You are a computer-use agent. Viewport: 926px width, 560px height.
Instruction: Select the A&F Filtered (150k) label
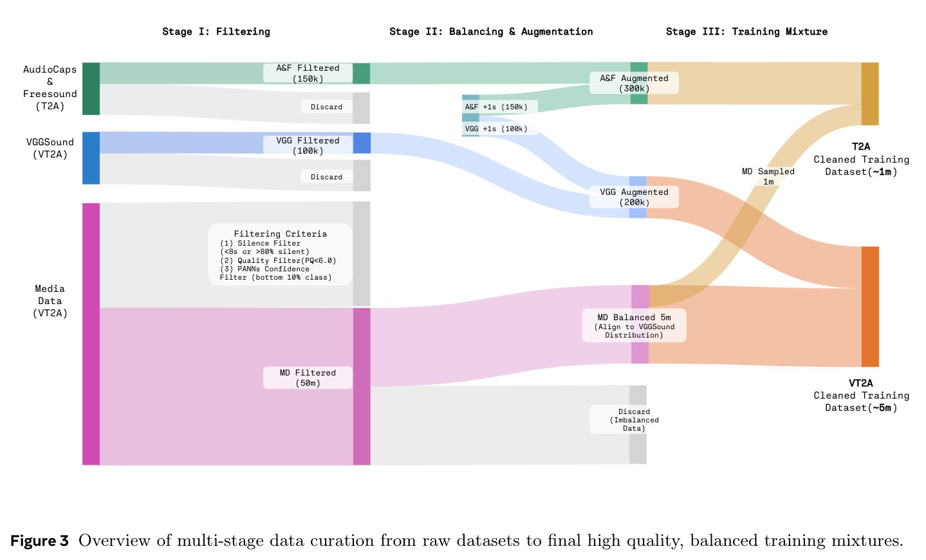(308, 73)
